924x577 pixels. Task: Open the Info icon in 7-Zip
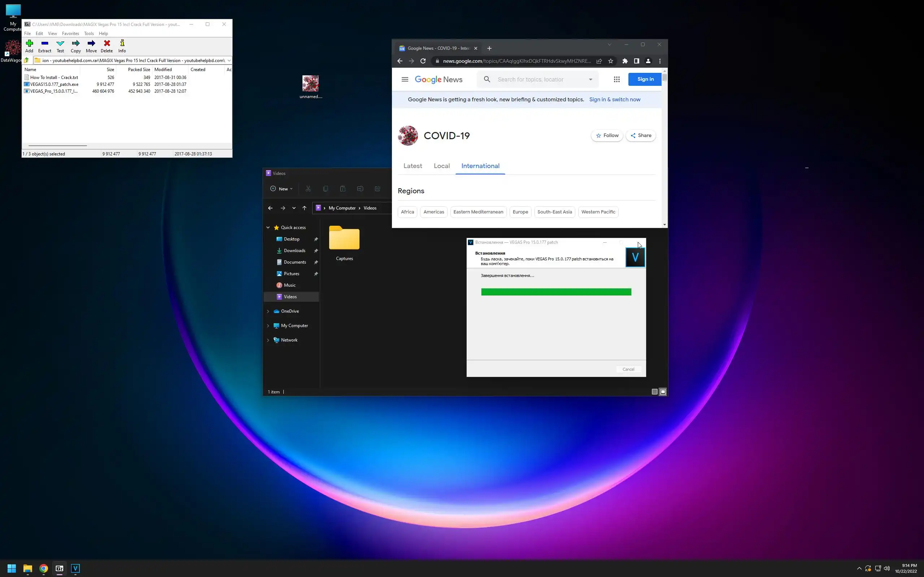[x=122, y=46]
